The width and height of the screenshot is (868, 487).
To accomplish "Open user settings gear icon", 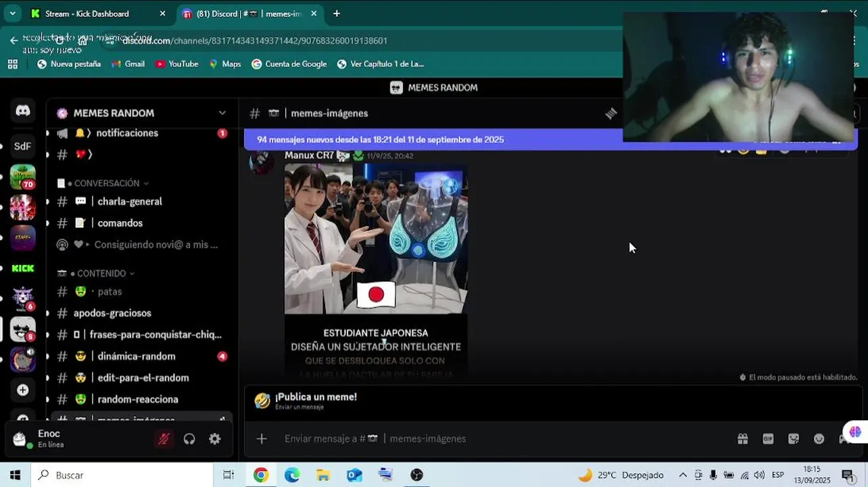I will (215, 439).
